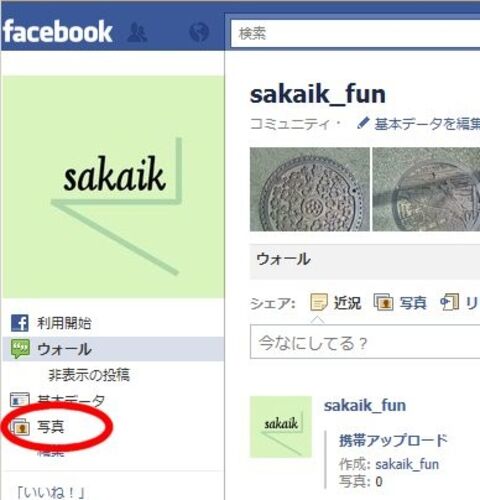Open the notifications globe icon
480x500 pixels.
tap(199, 32)
